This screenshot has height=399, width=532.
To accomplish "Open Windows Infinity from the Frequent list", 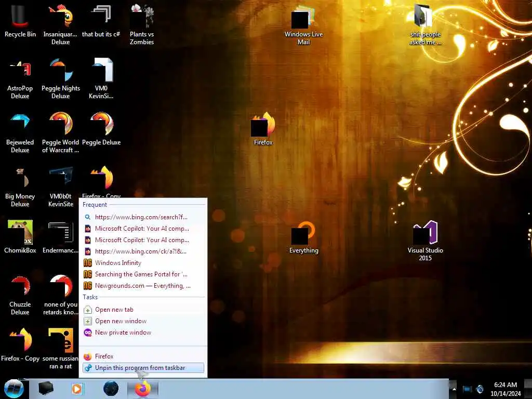I will click(143, 263).
